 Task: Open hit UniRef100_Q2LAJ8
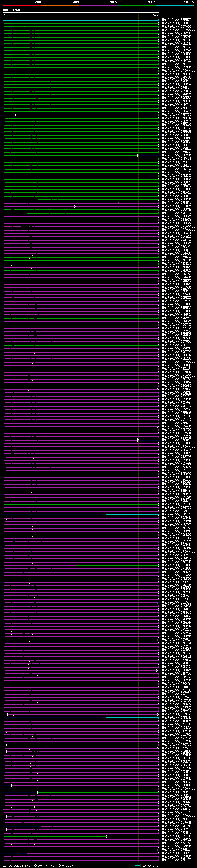pyautogui.click(x=176, y=23)
